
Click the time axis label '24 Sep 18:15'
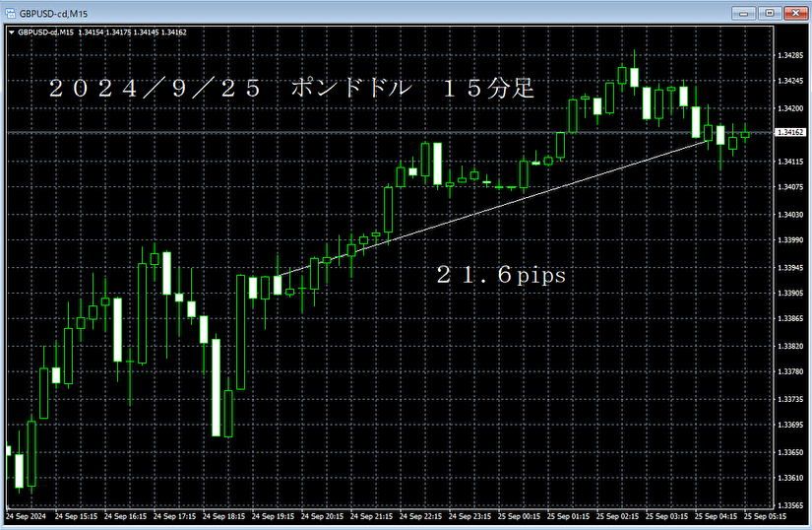[x=223, y=516]
